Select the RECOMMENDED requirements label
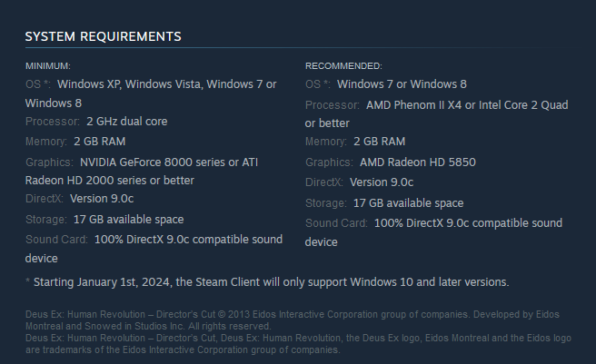Screen dimensions: 596x364 343,65
